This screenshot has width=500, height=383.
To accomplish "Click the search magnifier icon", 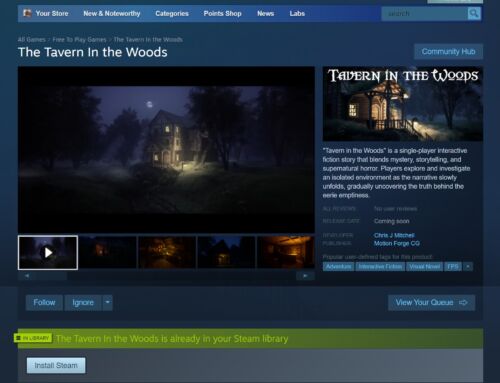I will tap(474, 14).
